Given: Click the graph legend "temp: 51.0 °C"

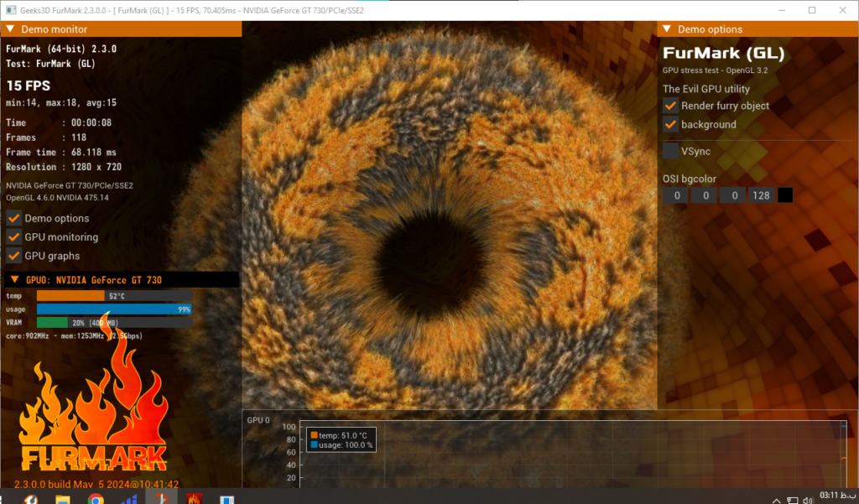Looking at the screenshot, I should click(x=343, y=435).
